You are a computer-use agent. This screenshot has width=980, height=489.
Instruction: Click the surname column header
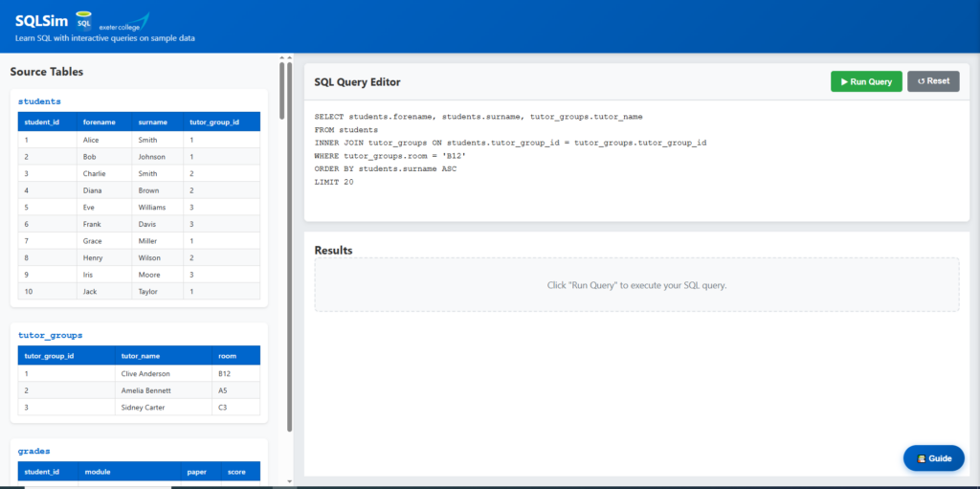158,122
